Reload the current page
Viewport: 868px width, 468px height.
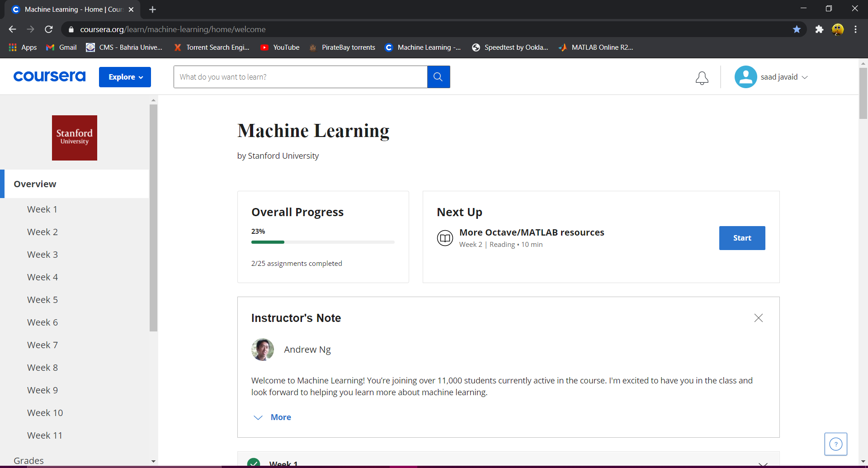point(49,29)
